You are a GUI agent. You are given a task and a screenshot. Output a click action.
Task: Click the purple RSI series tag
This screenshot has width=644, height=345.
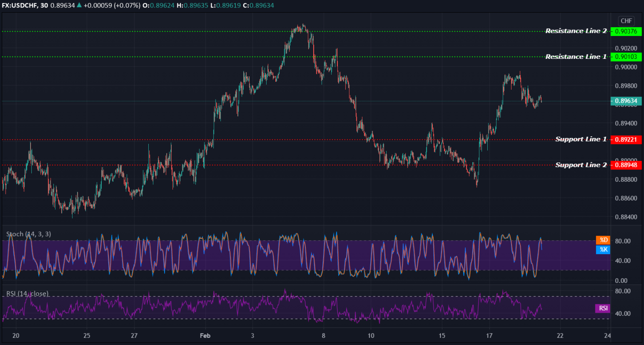(x=603, y=308)
